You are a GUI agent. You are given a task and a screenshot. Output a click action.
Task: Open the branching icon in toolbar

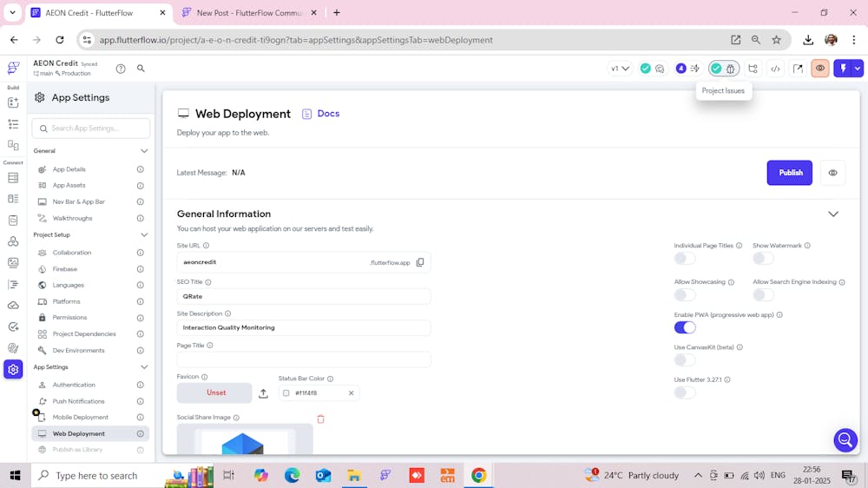[753, 69]
